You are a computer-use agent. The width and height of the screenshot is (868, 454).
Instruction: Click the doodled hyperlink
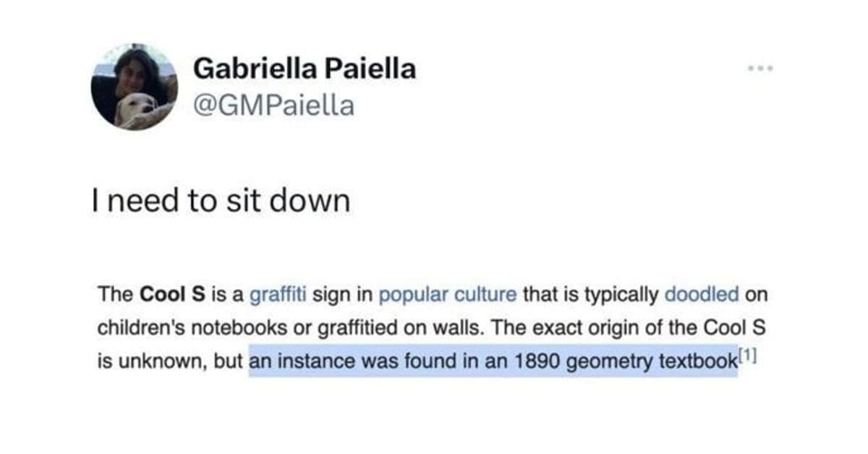click(702, 295)
